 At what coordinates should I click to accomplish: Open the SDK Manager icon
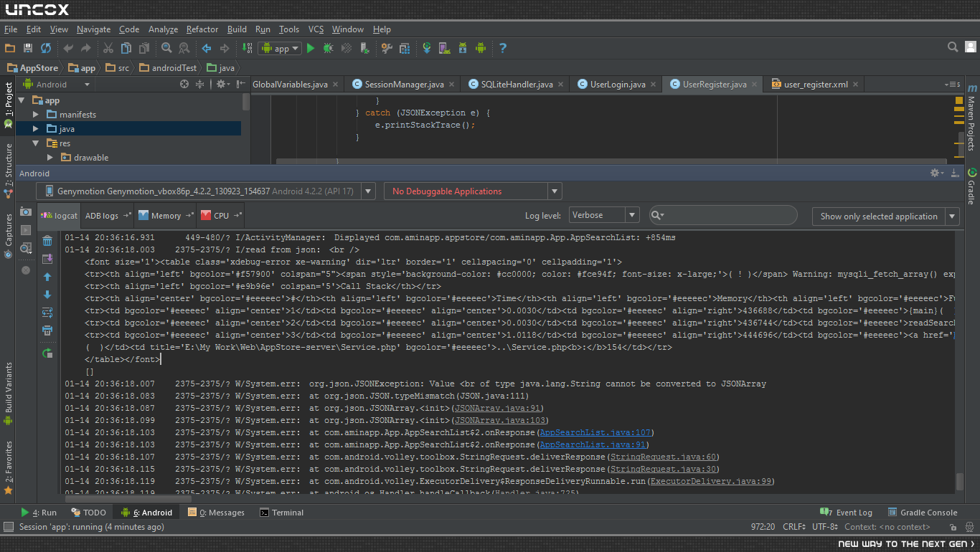tap(463, 48)
